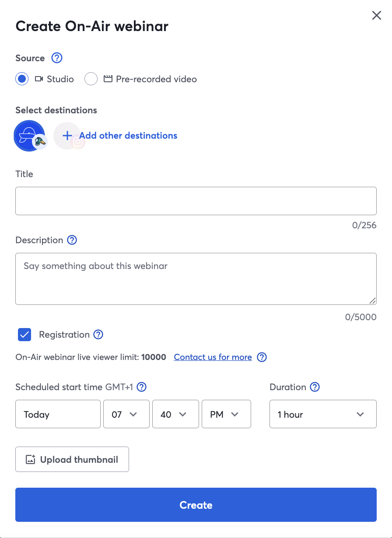The image size is (392, 538).
Task: Click help icon beside Contact us for more
Action: pos(262,357)
